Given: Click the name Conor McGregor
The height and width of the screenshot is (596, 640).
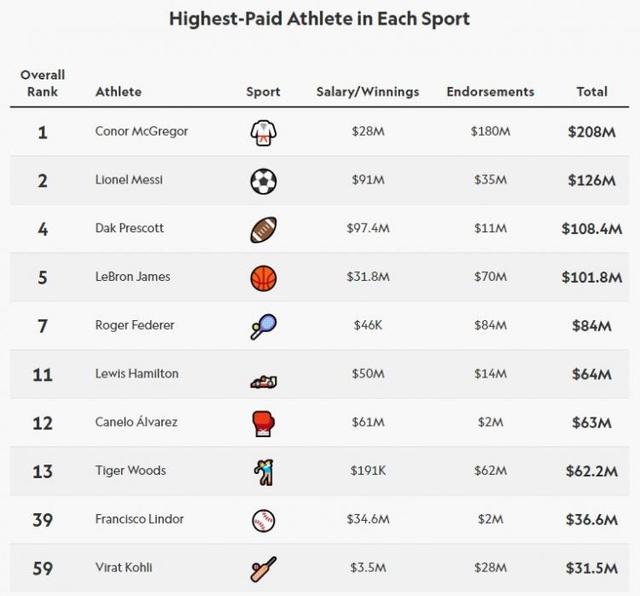Looking at the screenshot, I should pos(141,131).
